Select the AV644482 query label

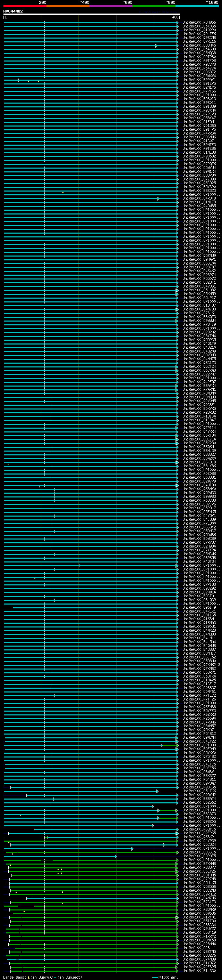point(13,11)
